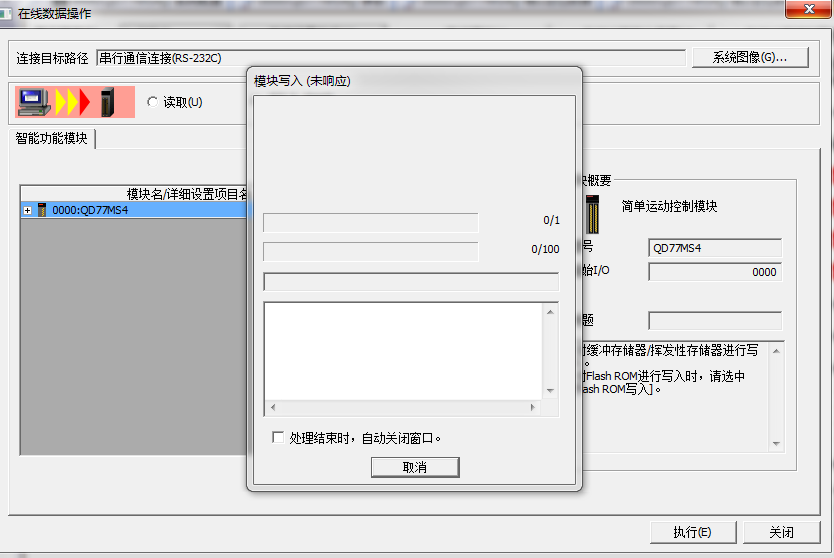Open 系统图像(G)... settings

pos(749,57)
